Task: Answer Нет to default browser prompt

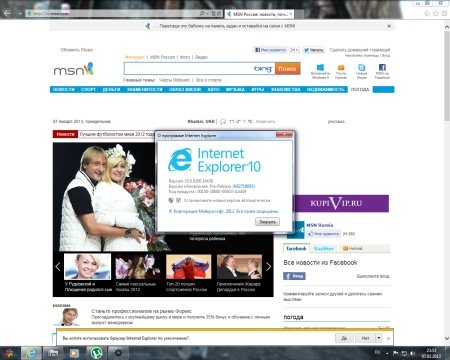Action: tap(365, 338)
